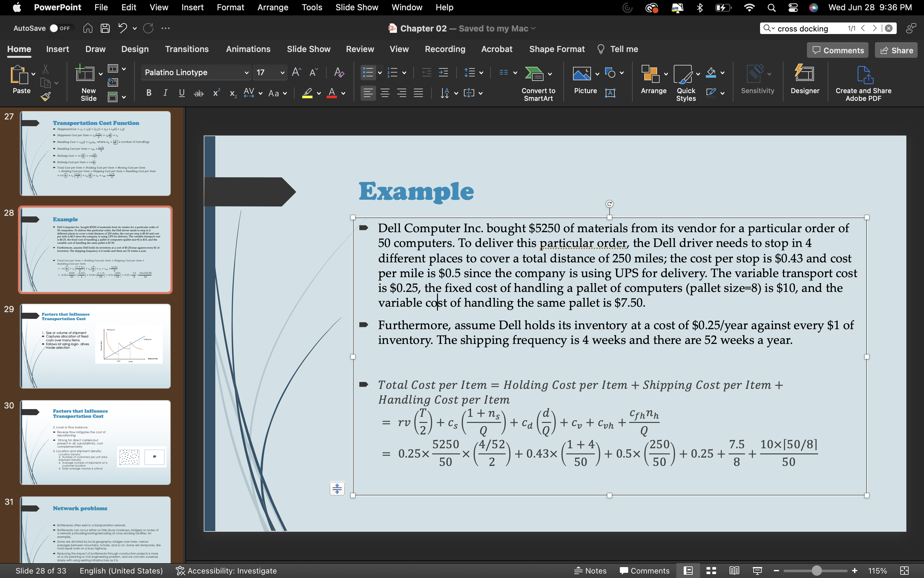The width and height of the screenshot is (924, 578).
Task: Open the Animations ribbon tab
Action: tap(248, 49)
